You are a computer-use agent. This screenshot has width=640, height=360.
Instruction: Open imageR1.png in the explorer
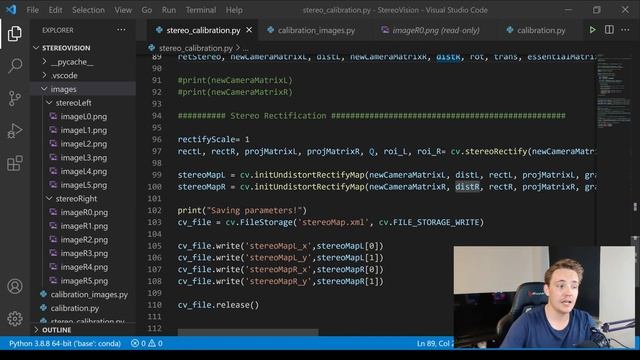click(x=84, y=226)
